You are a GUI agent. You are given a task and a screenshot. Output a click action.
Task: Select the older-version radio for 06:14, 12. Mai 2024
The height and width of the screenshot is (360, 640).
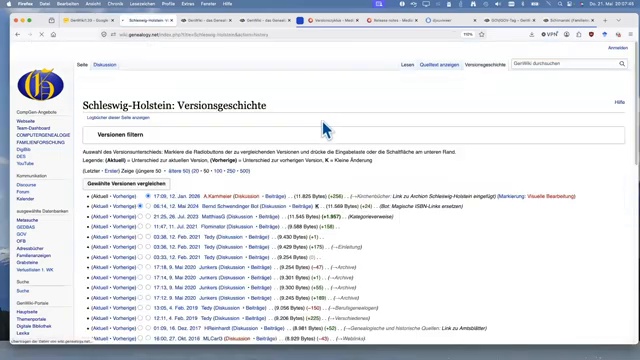[140, 206]
